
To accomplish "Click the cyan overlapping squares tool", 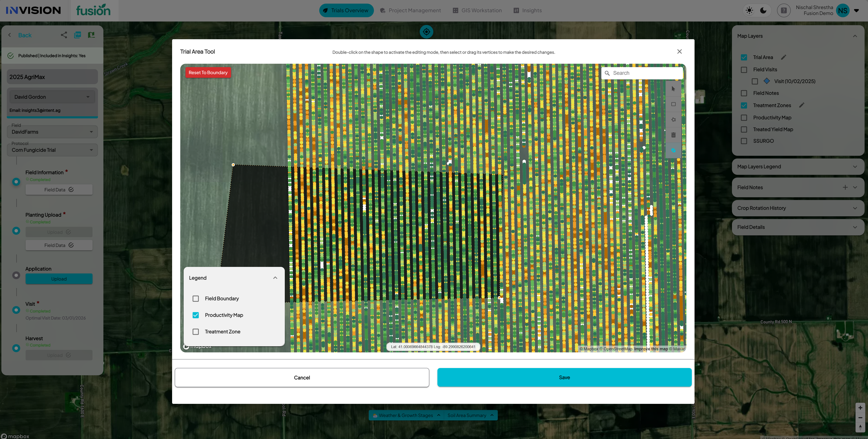I will (x=673, y=150).
